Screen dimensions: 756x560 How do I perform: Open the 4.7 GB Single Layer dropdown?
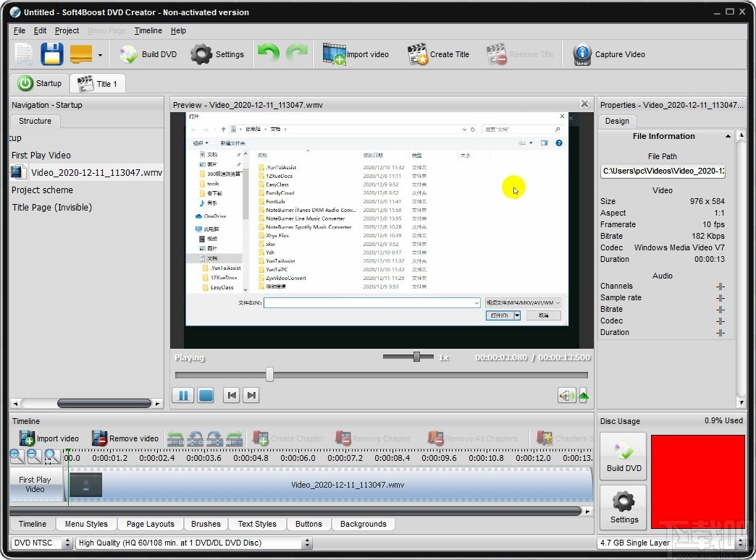click(739, 543)
